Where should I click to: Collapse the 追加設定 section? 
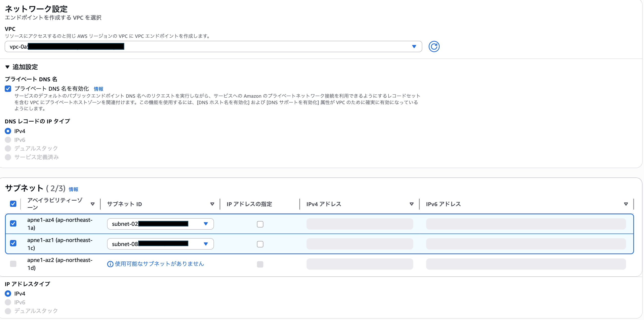(7, 67)
